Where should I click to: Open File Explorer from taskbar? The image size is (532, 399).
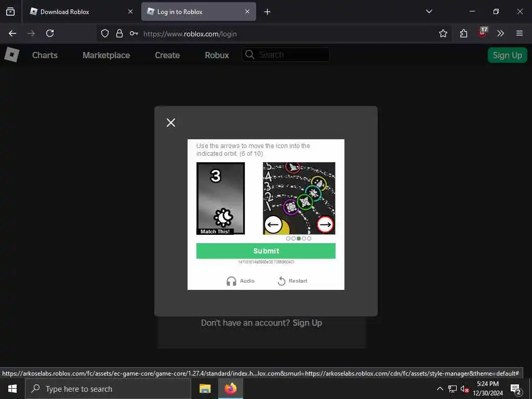(x=205, y=389)
